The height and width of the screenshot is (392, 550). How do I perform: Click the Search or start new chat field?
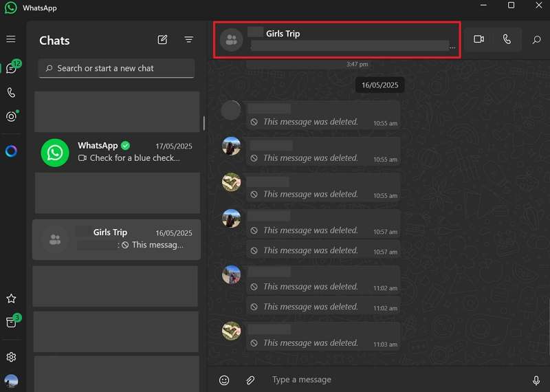[x=117, y=68]
